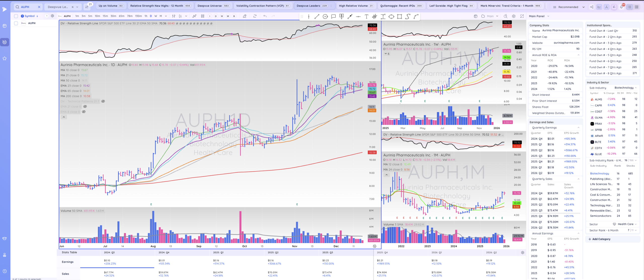Open the filter sliders with badge 23
This screenshot has height=280, width=644.
click(87, 7)
